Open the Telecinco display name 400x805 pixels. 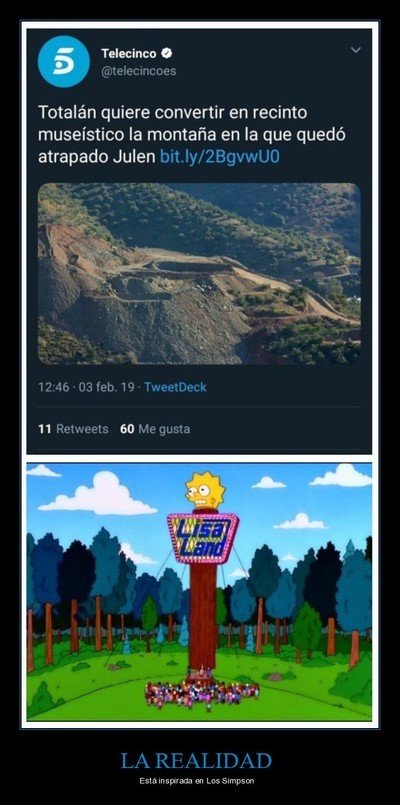[129, 53]
